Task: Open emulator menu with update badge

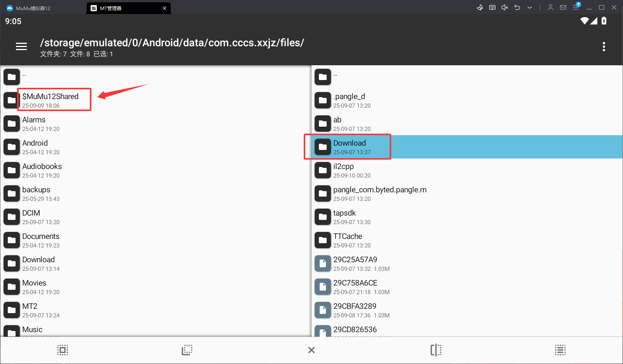Action: tap(576, 6)
